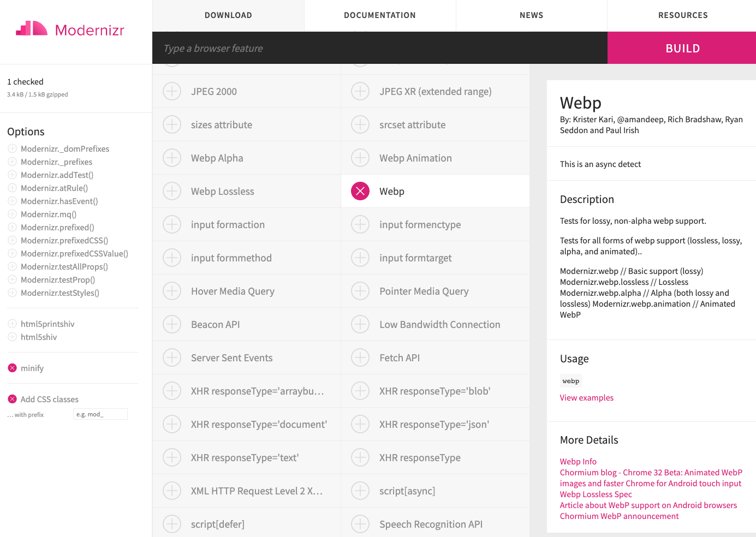The image size is (756, 537).
Task: Click Modernizr.prefixedCSS() option label
Action: (64, 240)
